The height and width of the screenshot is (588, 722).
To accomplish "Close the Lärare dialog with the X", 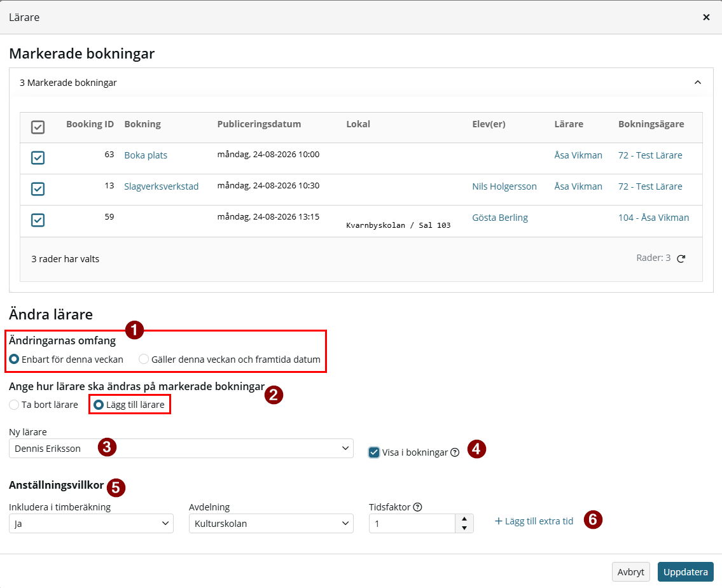I will (706, 17).
